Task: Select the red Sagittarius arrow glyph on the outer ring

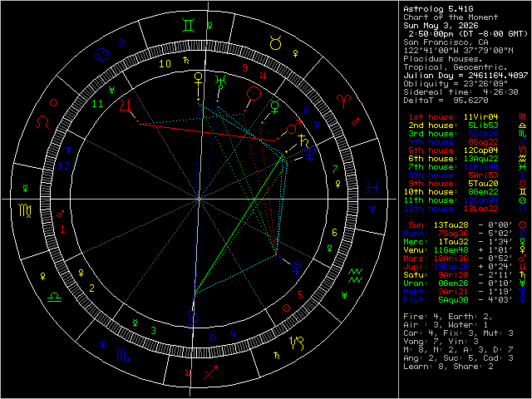Action: (x=210, y=373)
